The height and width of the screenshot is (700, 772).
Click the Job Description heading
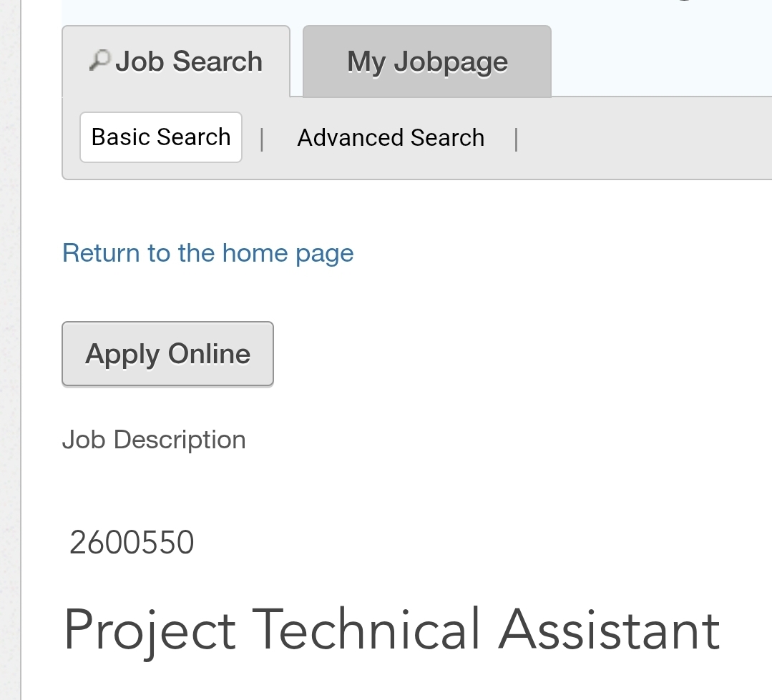click(x=154, y=439)
